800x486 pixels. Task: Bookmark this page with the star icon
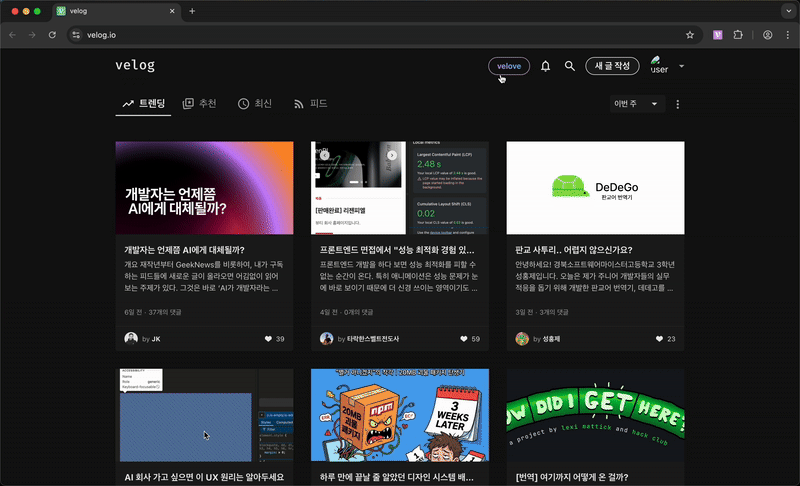(690, 35)
